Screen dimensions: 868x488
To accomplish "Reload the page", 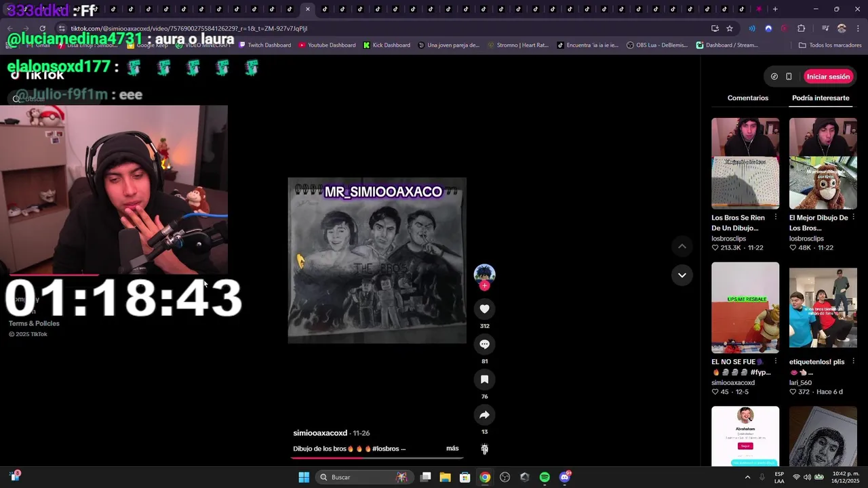I will (x=42, y=28).
